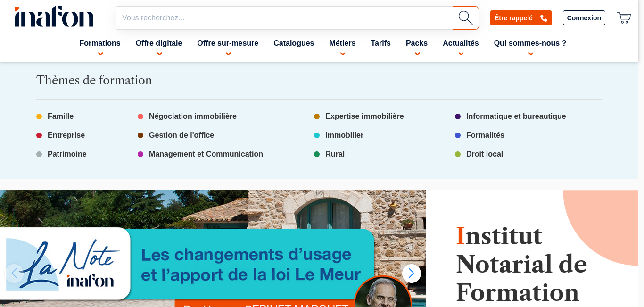Click the yellow dot beside Famille
The image size is (644, 307).
[x=39, y=116]
